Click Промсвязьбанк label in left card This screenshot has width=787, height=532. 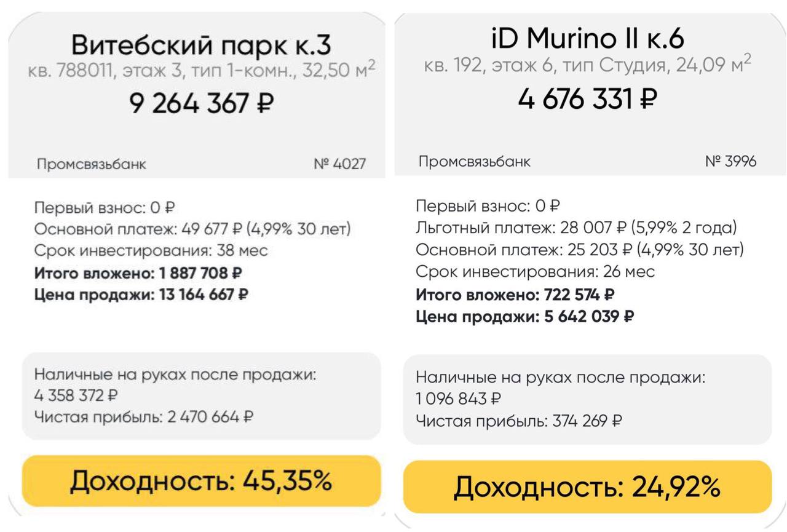[91, 164]
